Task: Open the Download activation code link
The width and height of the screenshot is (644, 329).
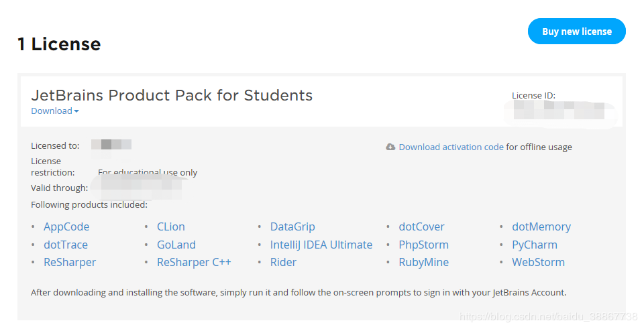Action: point(451,147)
